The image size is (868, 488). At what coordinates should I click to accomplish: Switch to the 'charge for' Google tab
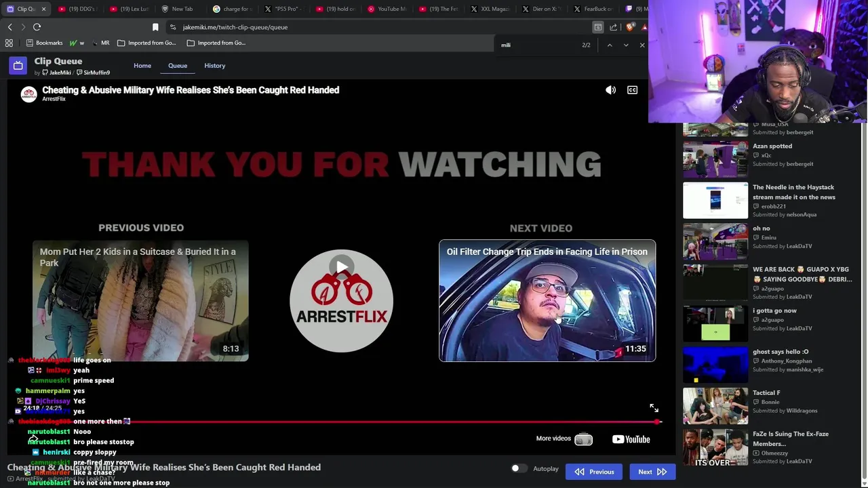click(x=232, y=9)
